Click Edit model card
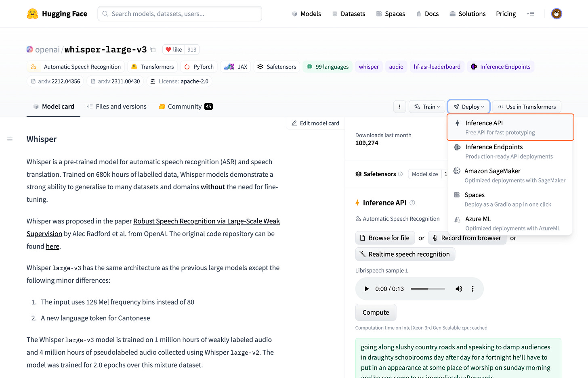 [x=315, y=123]
